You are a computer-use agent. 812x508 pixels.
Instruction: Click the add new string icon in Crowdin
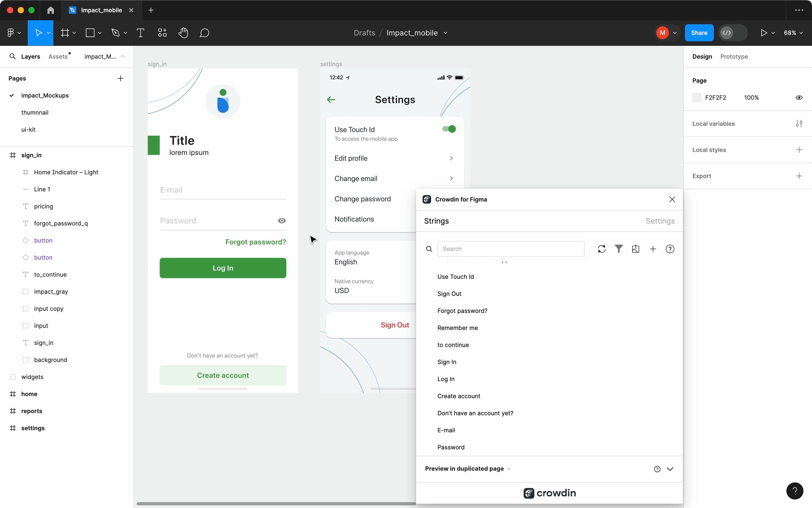coord(653,249)
